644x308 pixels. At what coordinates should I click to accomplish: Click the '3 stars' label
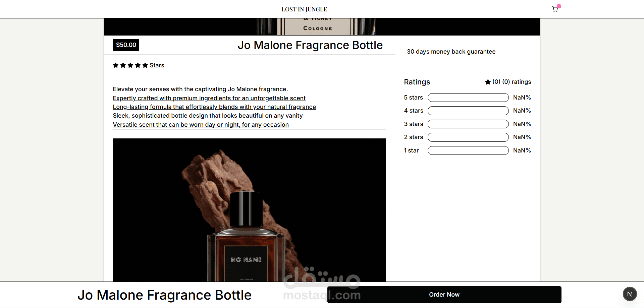[x=414, y=124]
